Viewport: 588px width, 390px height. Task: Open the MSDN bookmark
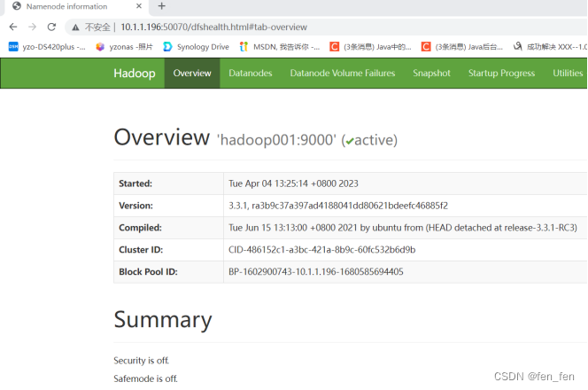[x=280, y=47]
